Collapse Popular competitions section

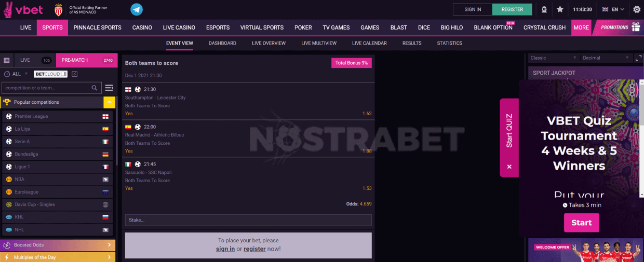[109, 102]
